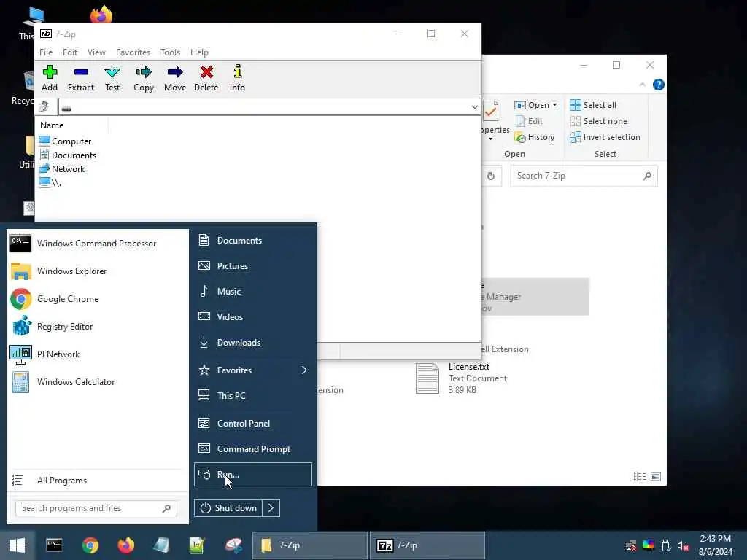Open PENetwork from Start menu
The height and width of the screenshot is (560, 747).
point(97,354)
